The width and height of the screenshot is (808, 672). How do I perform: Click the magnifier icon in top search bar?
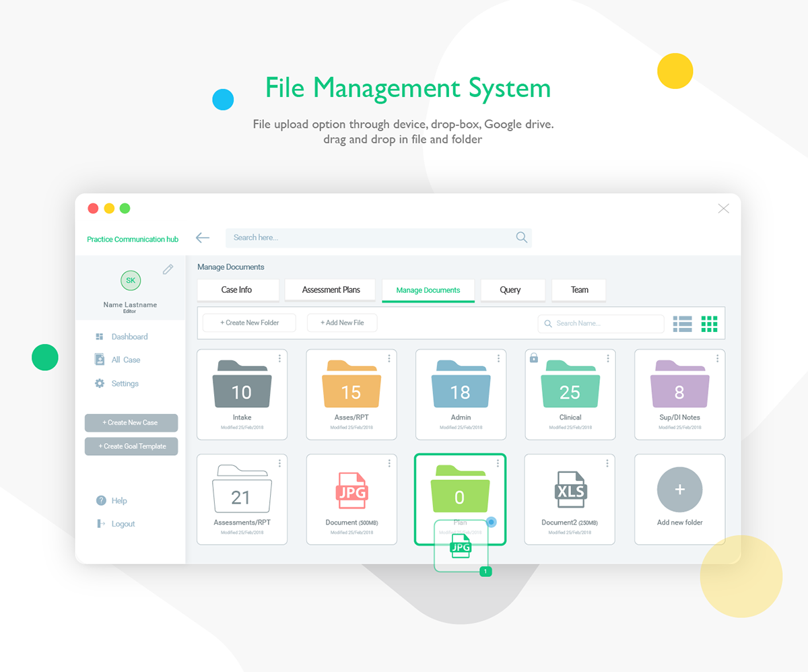[521, 237]
